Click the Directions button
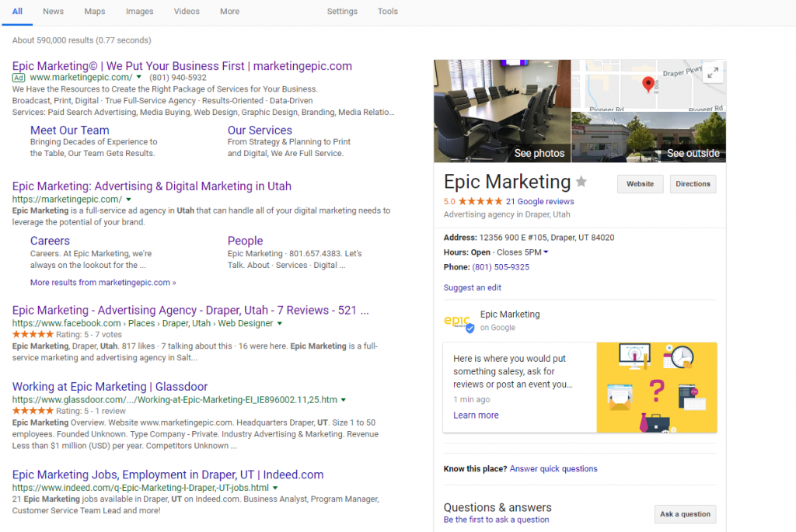Viewport: 796px width, 532px height. [x=693, y=183]
